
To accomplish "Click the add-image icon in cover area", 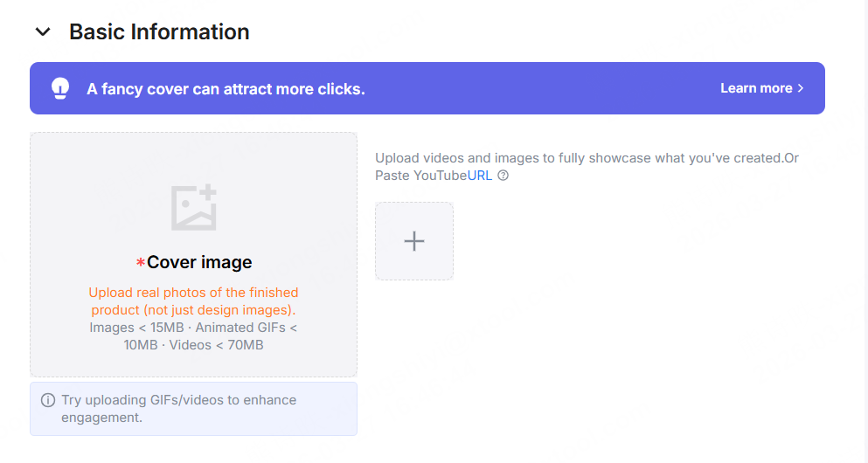I will click(x=194, y=207).
